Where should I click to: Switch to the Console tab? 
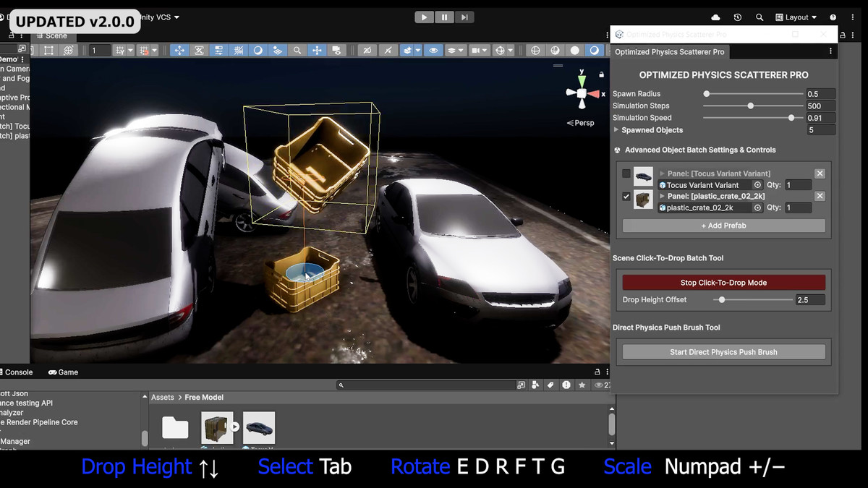click(17, 372)
